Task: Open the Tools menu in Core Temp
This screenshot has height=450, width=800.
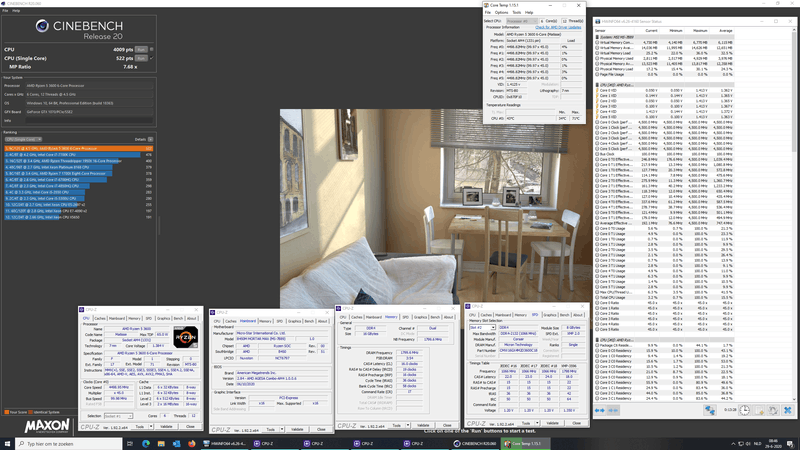Action: click(x=517, y=12)
